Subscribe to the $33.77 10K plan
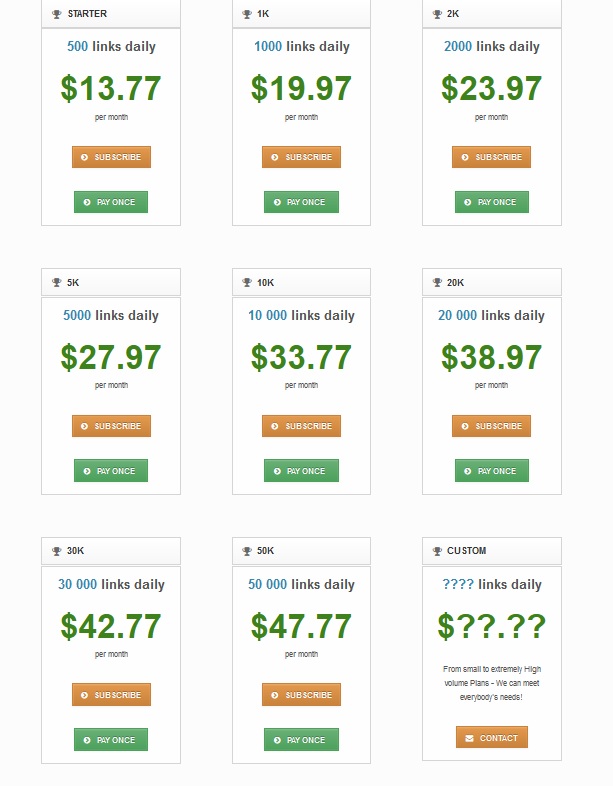Screen dimensions: 613x786 tap(301, 426)
